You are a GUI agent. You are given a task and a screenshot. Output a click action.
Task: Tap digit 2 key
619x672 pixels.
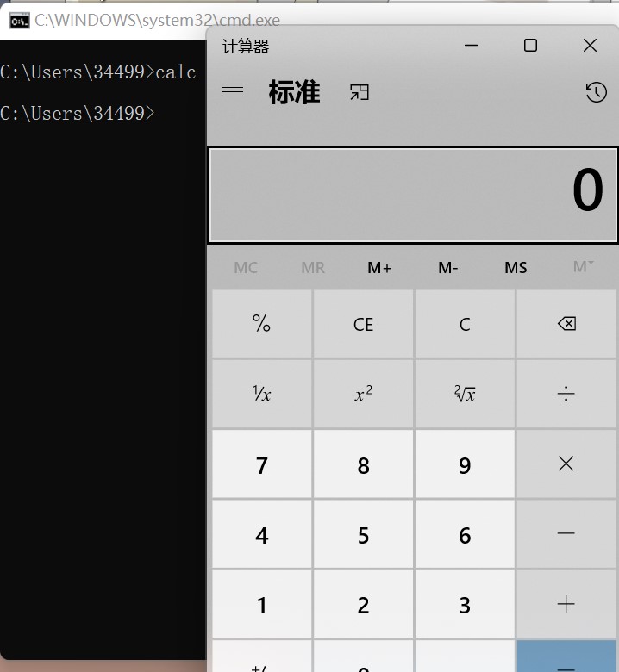(x=363, y=604)
